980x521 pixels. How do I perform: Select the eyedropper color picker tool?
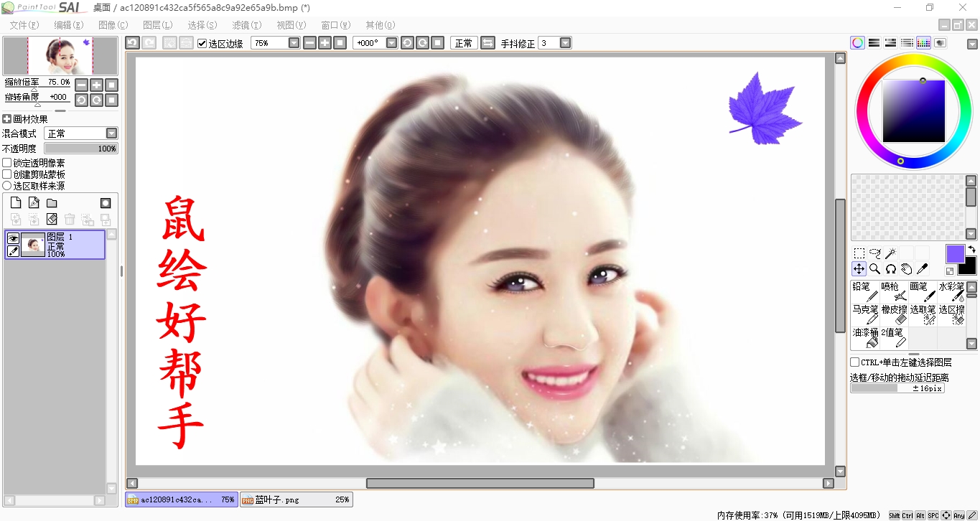pyautogui.click(x=922, y=268)
